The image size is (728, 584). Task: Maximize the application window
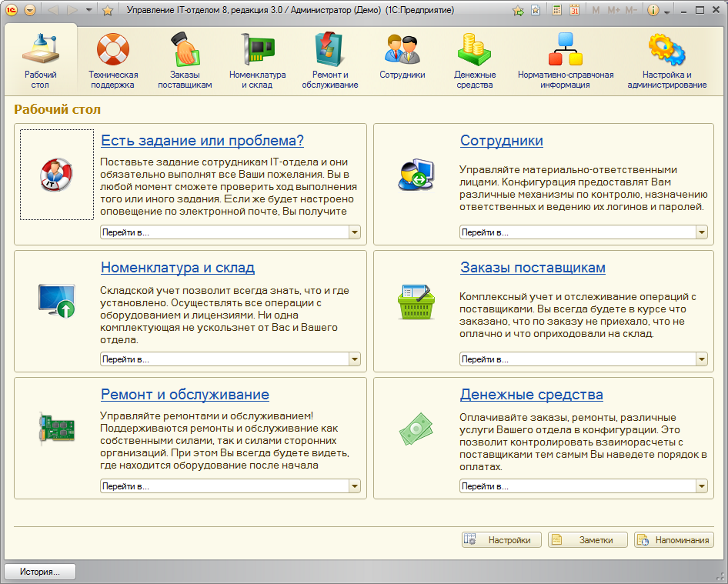700,10
